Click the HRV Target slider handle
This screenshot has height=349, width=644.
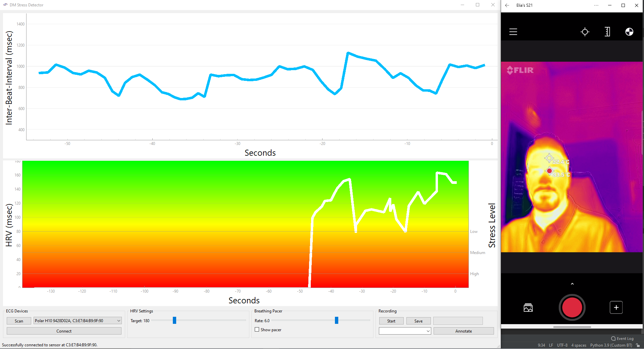pos(175,320)
